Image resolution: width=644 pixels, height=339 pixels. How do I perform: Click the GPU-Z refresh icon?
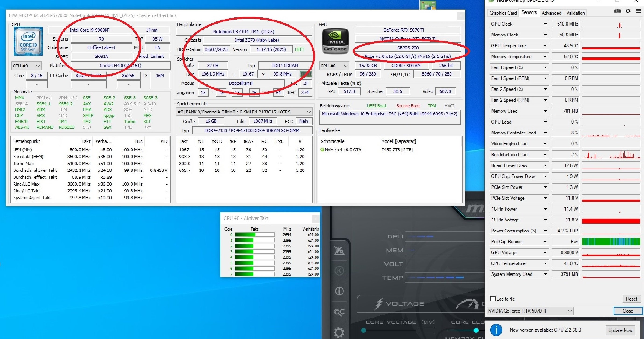point(628,11)
